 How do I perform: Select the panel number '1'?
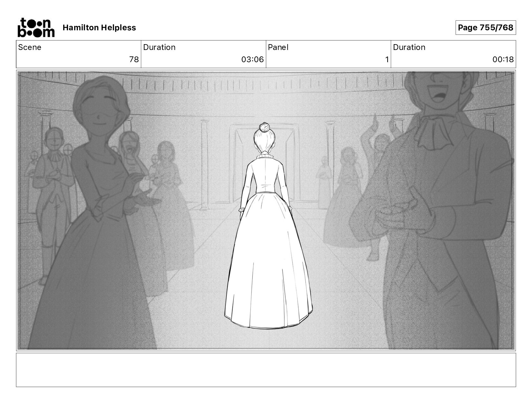(x=387, y=59)
